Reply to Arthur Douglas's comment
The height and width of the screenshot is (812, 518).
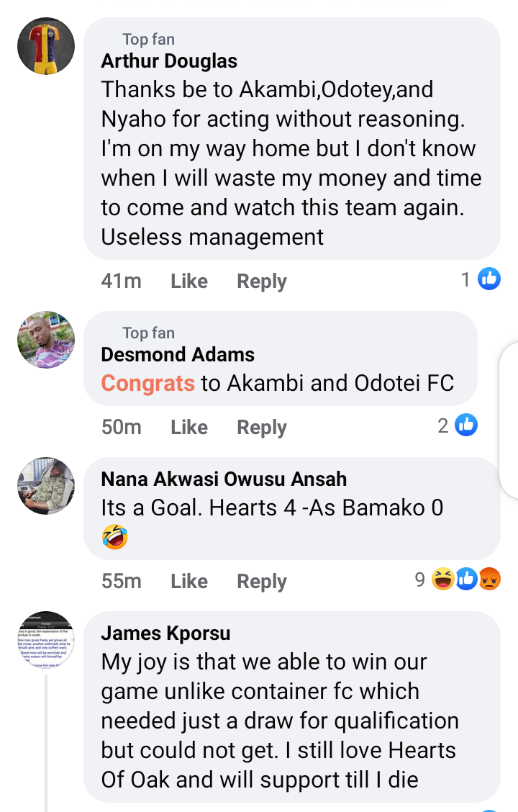click(262, 281)
